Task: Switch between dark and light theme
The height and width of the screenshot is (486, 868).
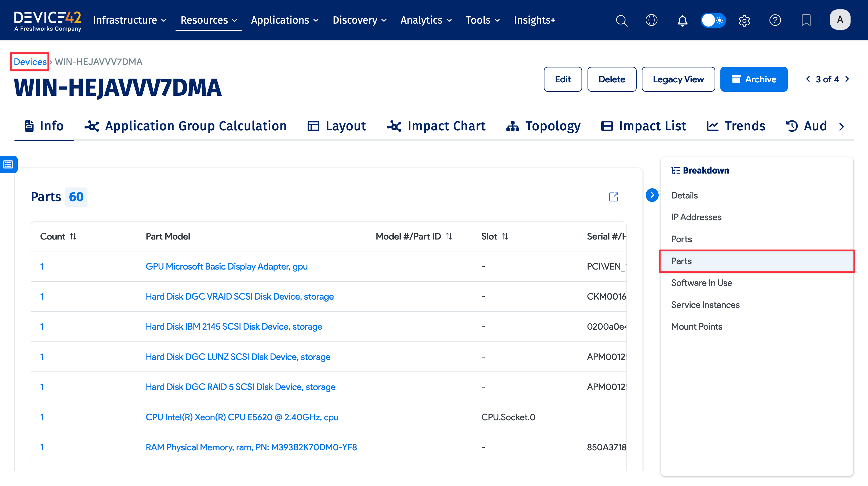Action: coord(713,20)
